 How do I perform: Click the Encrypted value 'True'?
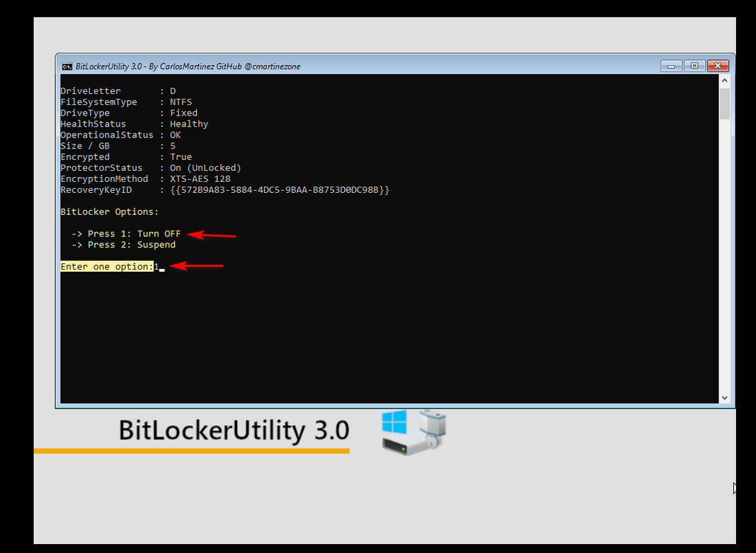181,157
